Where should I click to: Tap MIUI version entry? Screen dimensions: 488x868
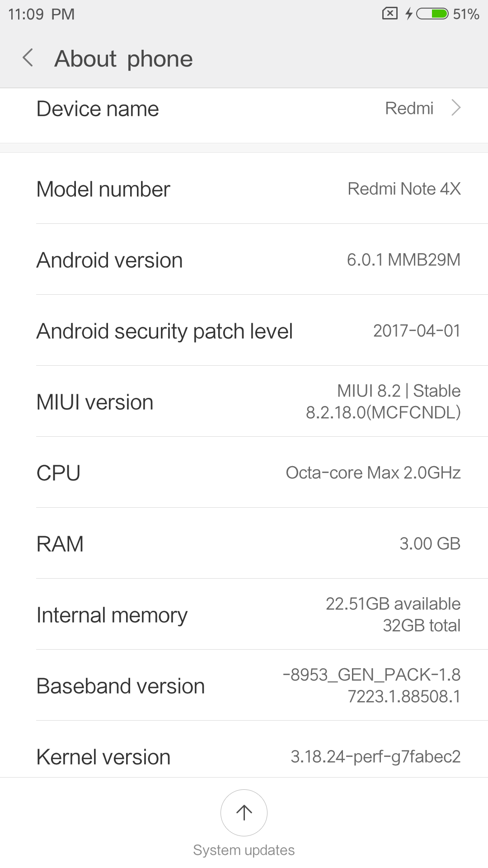244,402
